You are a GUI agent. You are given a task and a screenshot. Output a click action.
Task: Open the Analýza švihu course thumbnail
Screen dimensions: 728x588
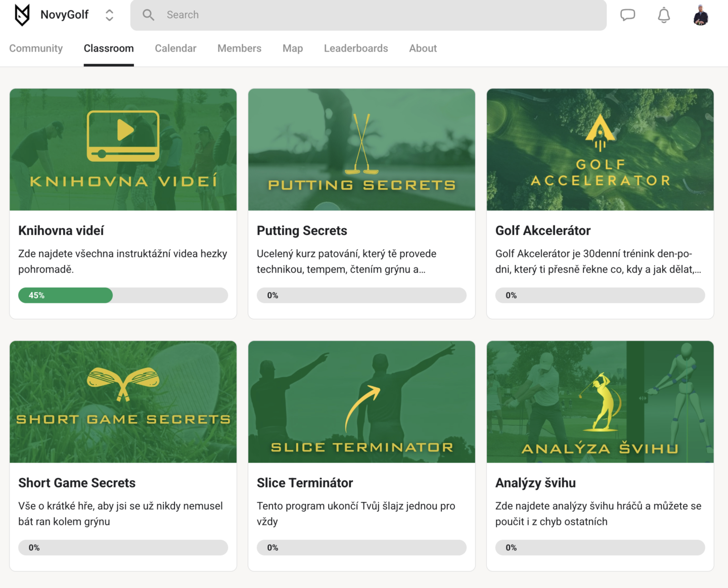[x=600, y=401]
